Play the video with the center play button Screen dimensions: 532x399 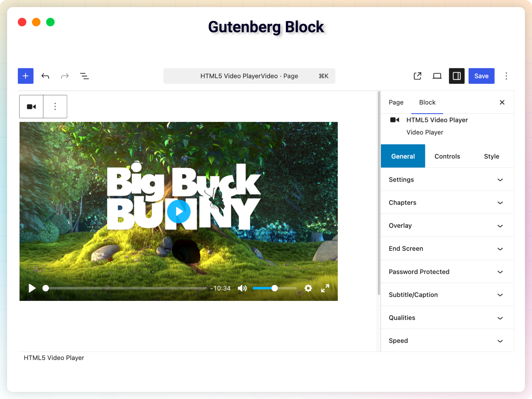179,211
